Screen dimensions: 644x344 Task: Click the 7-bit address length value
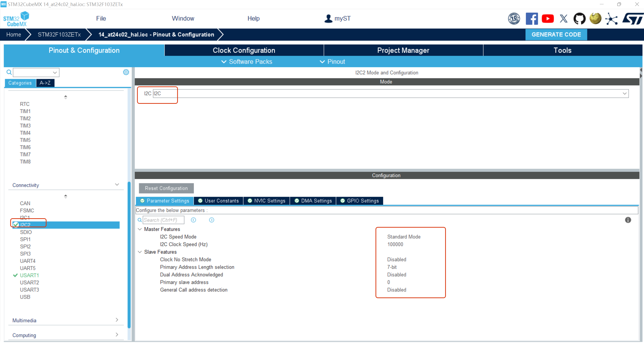pos(392,267)
